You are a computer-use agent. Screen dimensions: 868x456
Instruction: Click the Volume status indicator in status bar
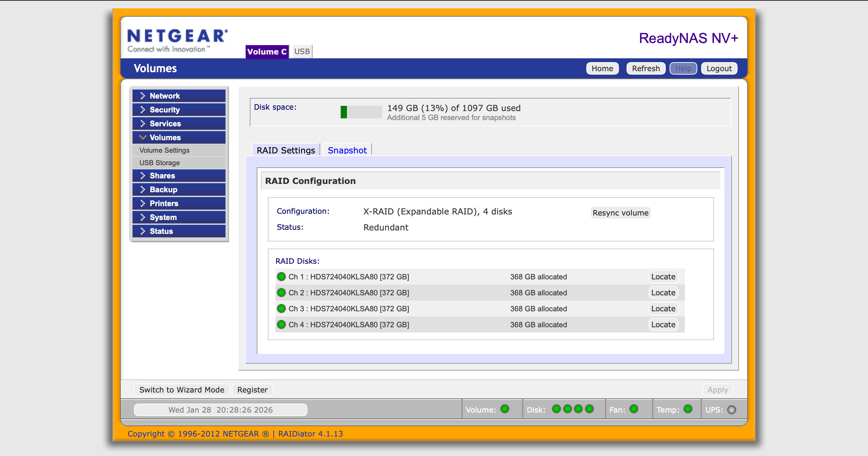505,409
